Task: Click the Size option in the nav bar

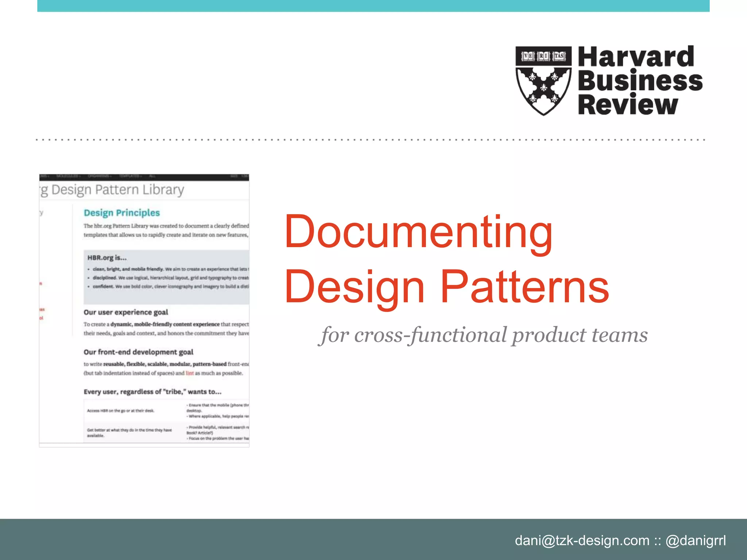Action: (x=234, y=176)
